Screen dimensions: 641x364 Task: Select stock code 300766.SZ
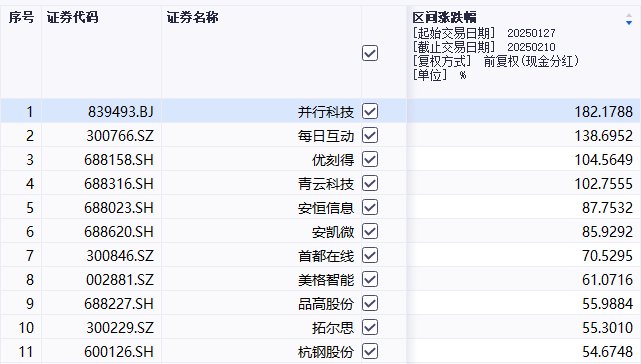120,136
